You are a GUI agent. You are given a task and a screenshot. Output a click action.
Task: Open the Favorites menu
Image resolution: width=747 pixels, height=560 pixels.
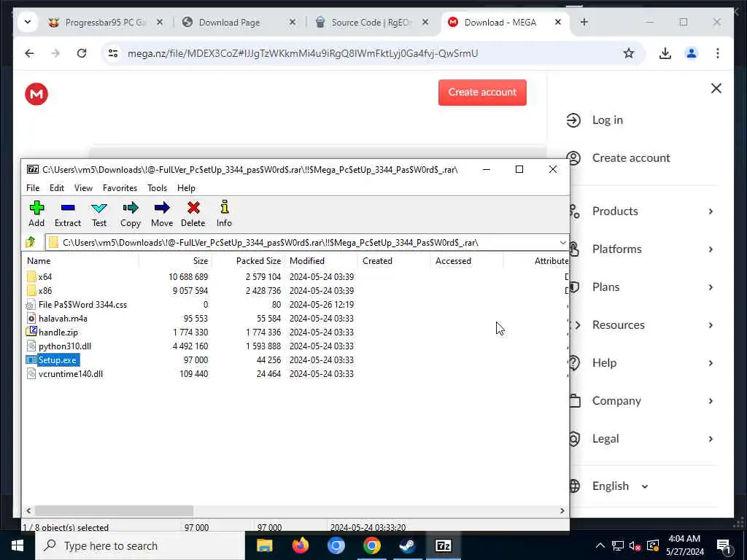[x=120, y=188]
